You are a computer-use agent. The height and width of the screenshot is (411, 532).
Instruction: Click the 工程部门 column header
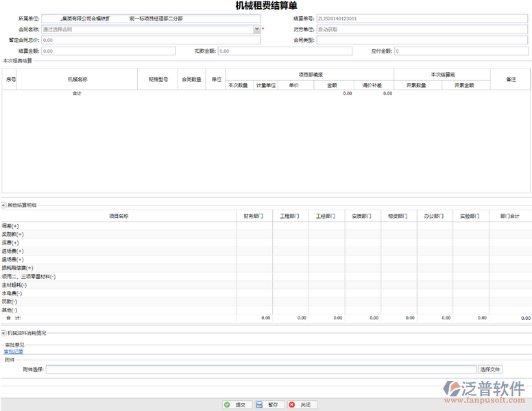(291, 216)
